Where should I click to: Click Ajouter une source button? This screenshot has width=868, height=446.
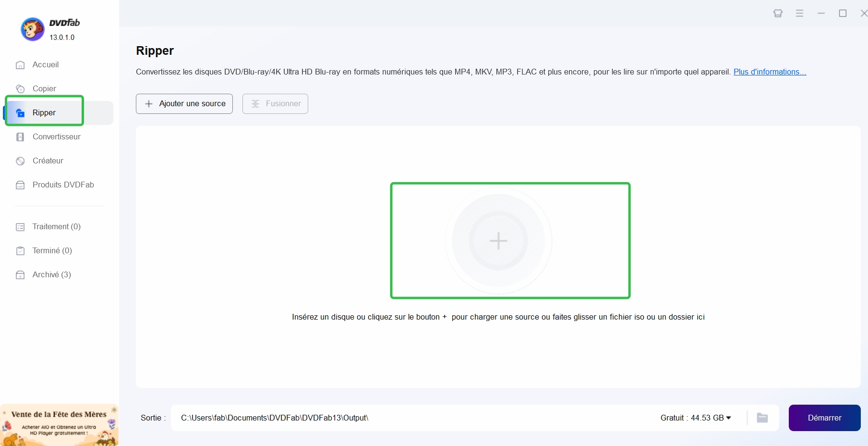184,104
